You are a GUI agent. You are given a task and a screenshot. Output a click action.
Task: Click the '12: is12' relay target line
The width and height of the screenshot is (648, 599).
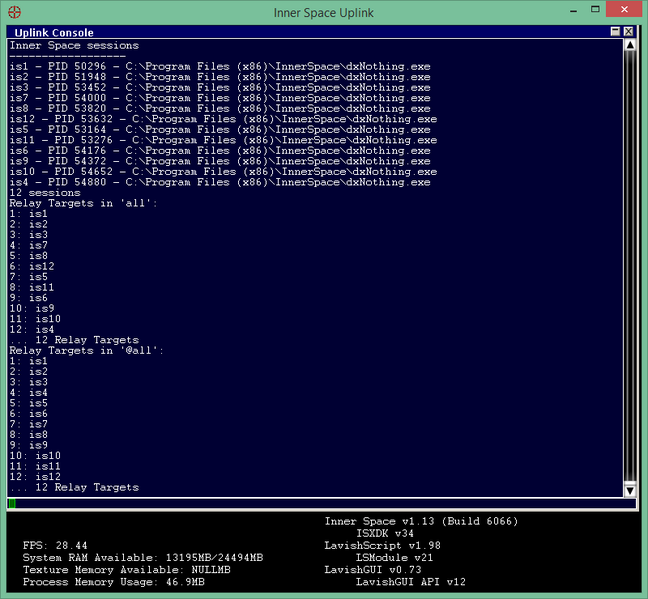35,477
